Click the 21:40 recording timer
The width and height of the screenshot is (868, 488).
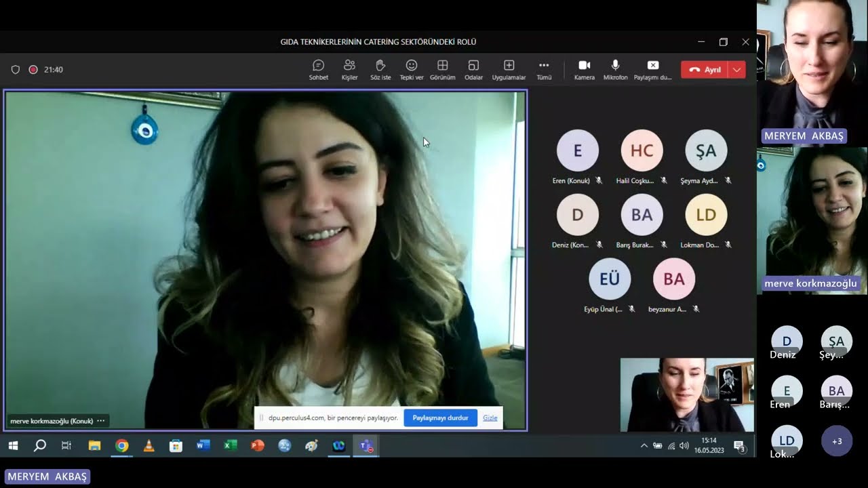54,70
